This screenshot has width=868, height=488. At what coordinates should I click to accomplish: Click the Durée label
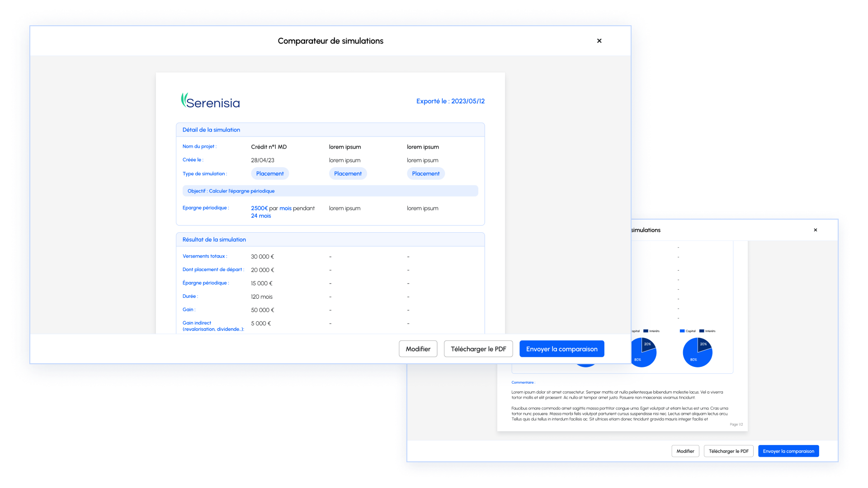tap(190, 296)
